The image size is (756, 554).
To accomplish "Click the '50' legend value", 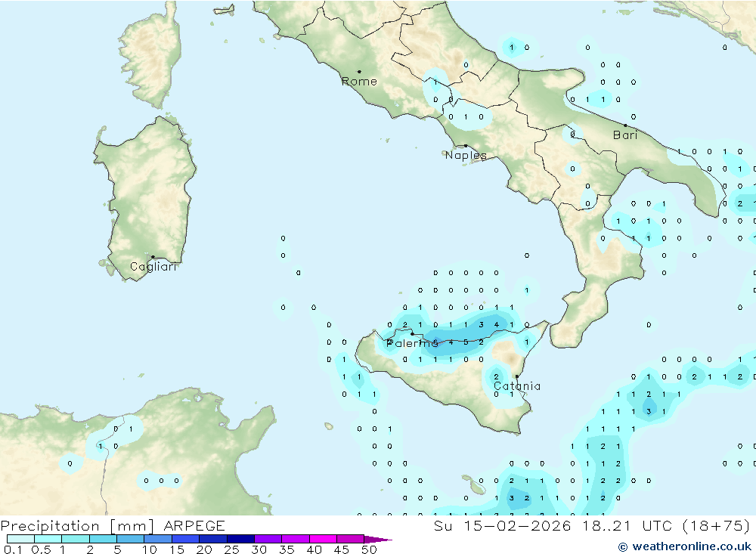I will 370,549.
